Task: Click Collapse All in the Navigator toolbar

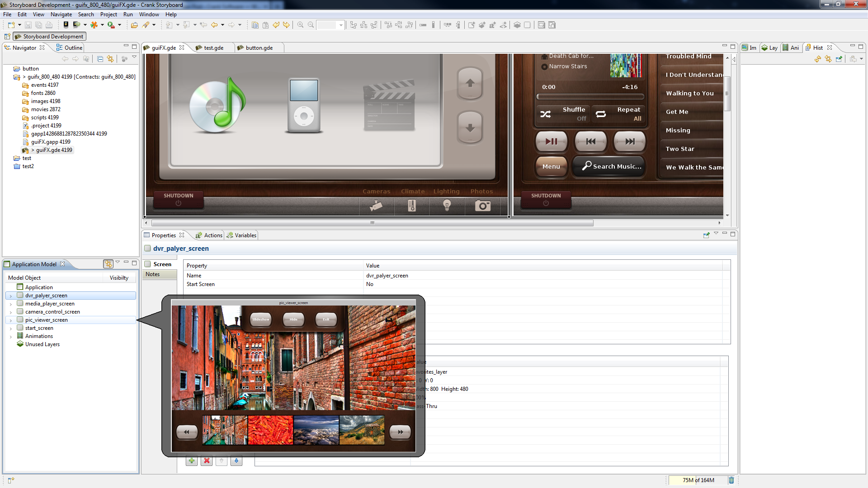Action: [100, 59]
